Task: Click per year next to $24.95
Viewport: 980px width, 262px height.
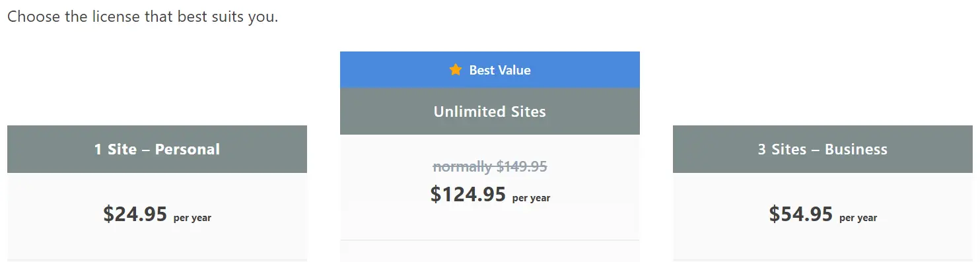Action: coord(192,218)
